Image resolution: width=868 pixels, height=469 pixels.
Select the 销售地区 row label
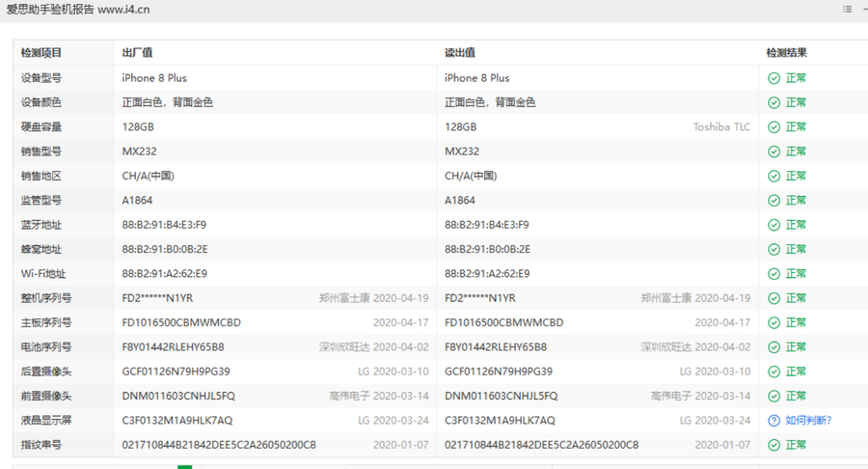(41, 176)
